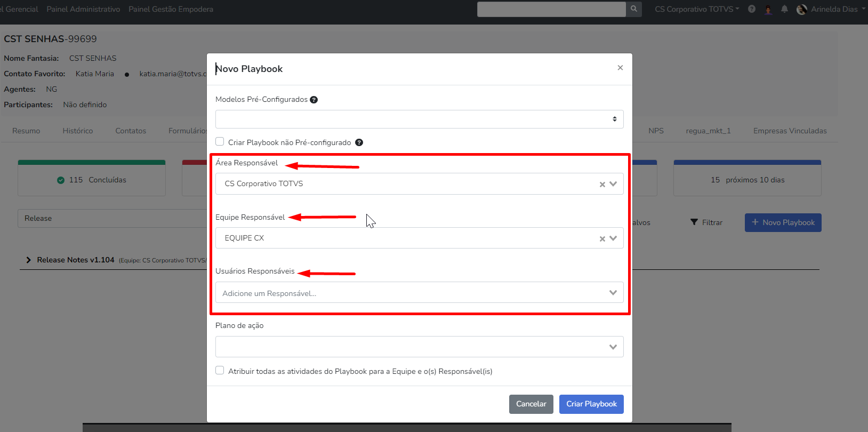Expand the Release Notes v1.104 row
The width and height of the screenshot is (868, 432).
29,260
